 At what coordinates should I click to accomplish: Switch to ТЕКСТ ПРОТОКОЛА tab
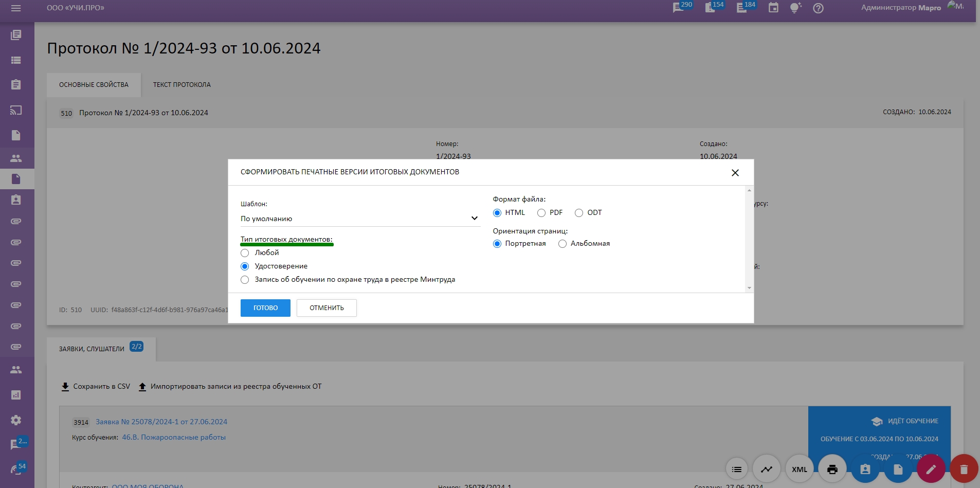pos(182,85)
